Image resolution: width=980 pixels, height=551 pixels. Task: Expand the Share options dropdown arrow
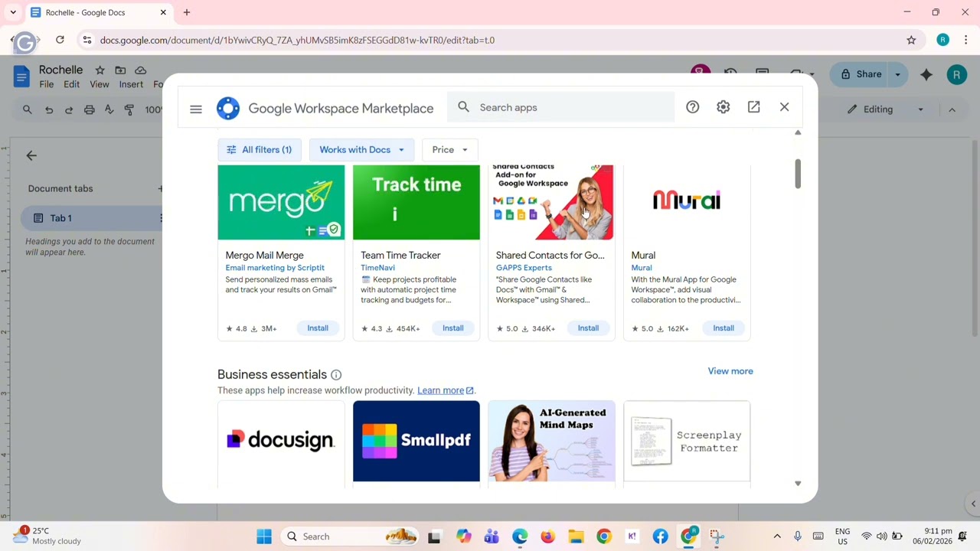point(898,74)
